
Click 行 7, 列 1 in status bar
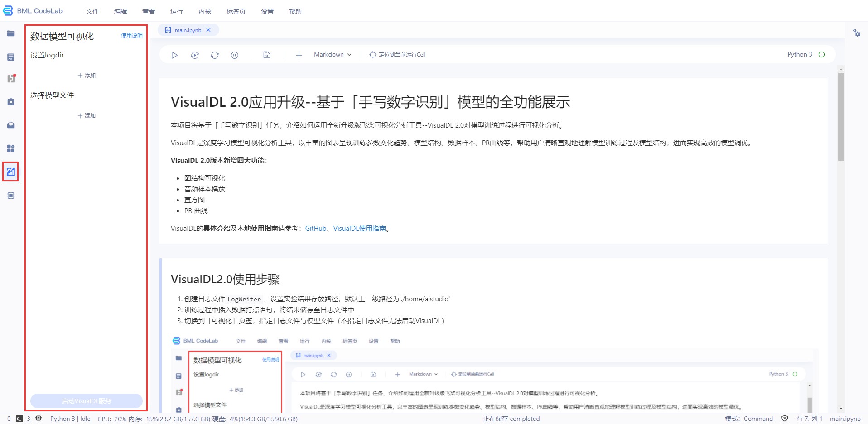click(x=810, y=419)
